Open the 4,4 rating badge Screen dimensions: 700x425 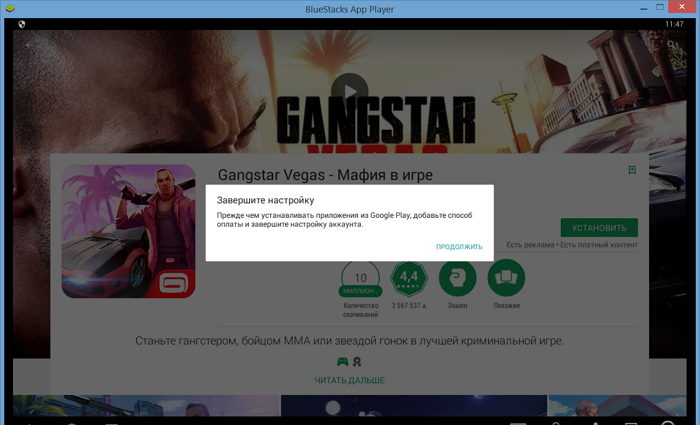pos(409,279)
